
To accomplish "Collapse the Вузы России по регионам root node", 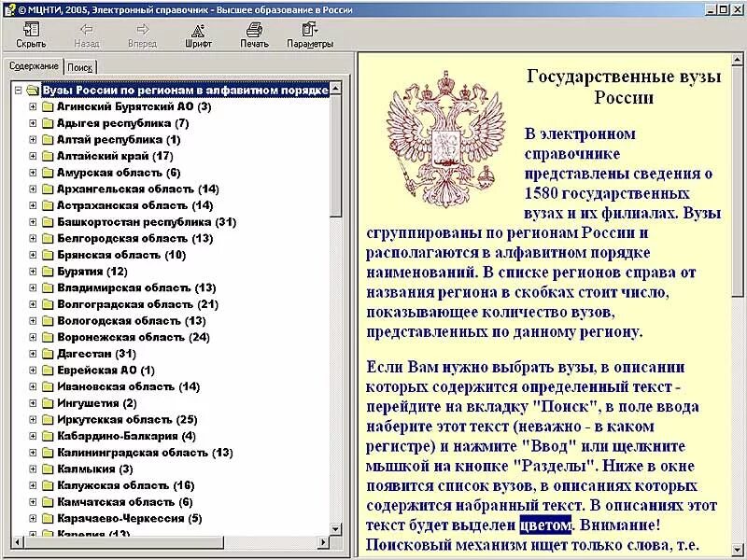I will pos(18,90).
